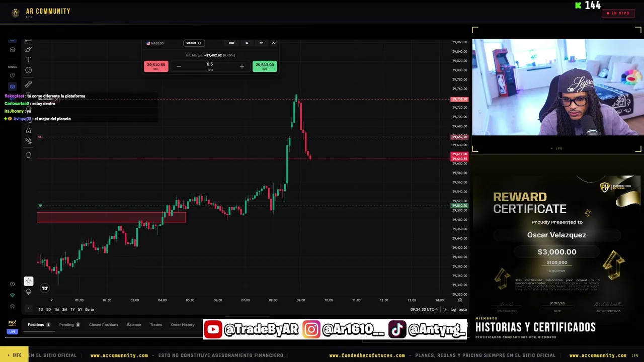The image size is (644, 362).
Task: Open the 09:24:30 UTC-4 timezone menu
Action: 424,310
